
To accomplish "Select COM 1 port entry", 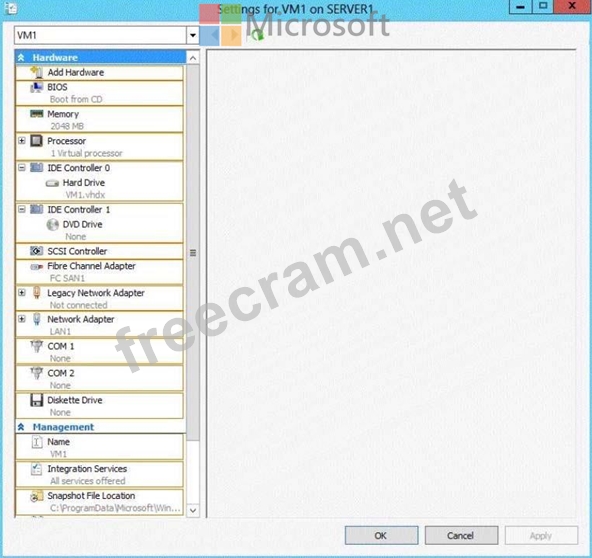I will click(99, 351).
